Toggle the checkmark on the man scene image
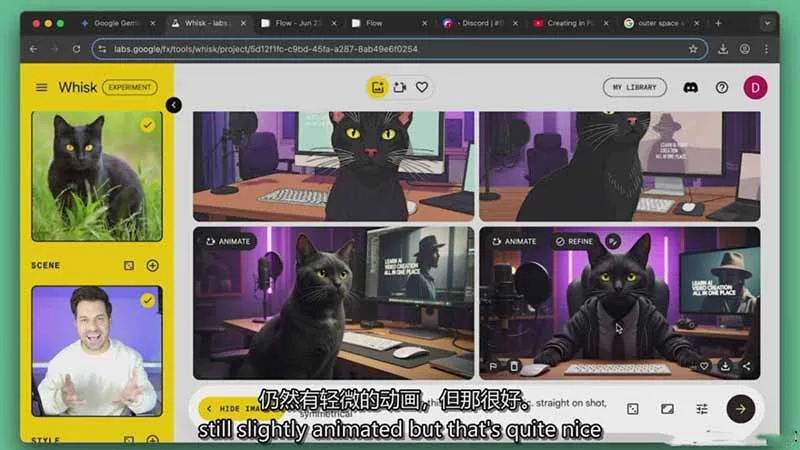The image size is (800, 450). 148,300
